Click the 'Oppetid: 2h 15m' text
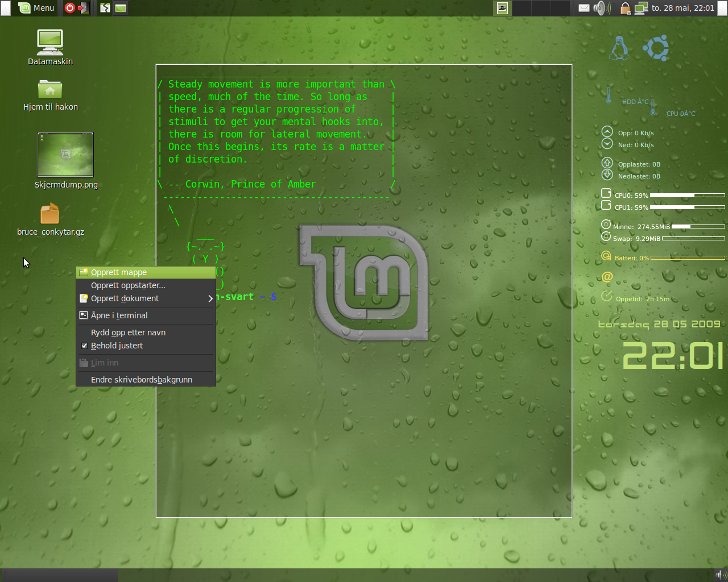The image size is (728, 582). coord(643,299)
